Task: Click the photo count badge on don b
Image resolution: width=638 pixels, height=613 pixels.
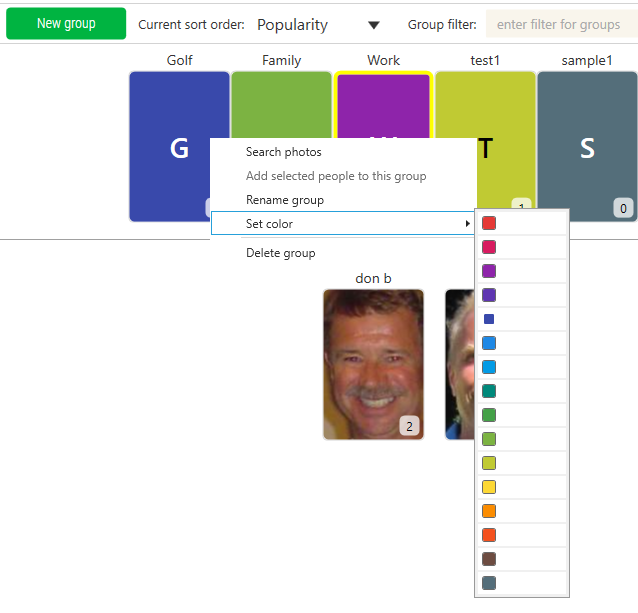Action: point(409,426)
